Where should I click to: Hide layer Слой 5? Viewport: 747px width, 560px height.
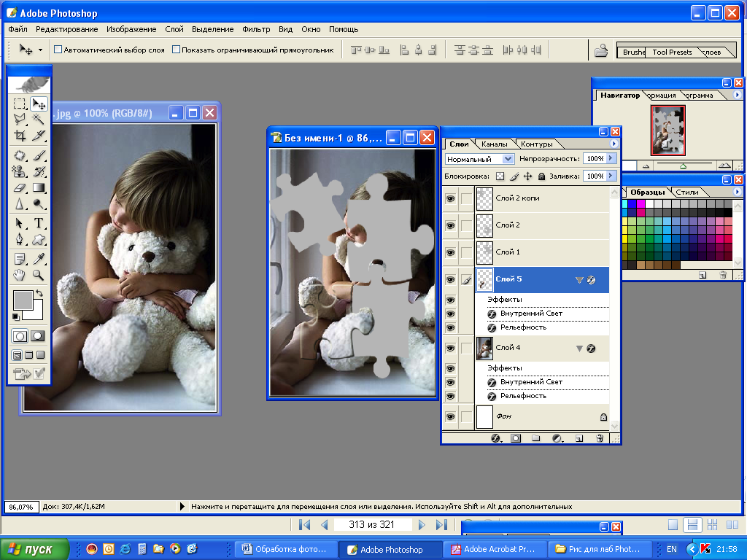pos(450,280)
